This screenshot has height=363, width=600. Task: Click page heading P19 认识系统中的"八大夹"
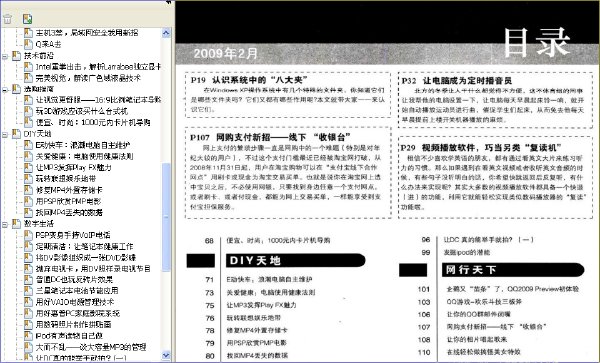(249, 80)
